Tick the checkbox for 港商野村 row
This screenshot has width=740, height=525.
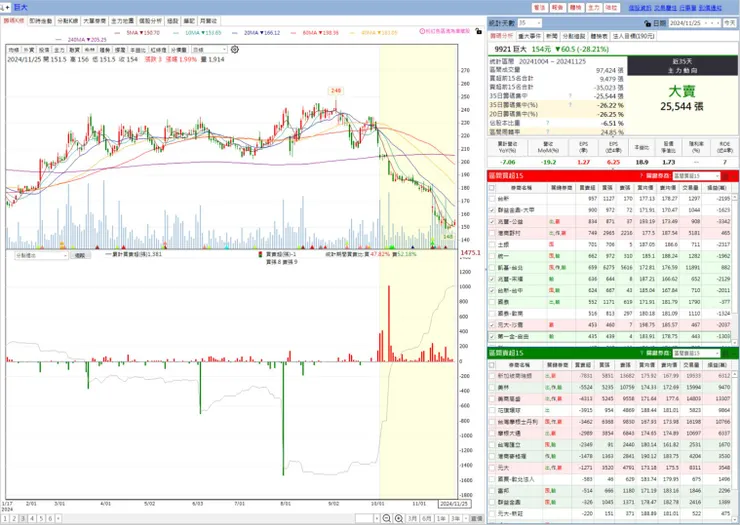coord(492,233)
